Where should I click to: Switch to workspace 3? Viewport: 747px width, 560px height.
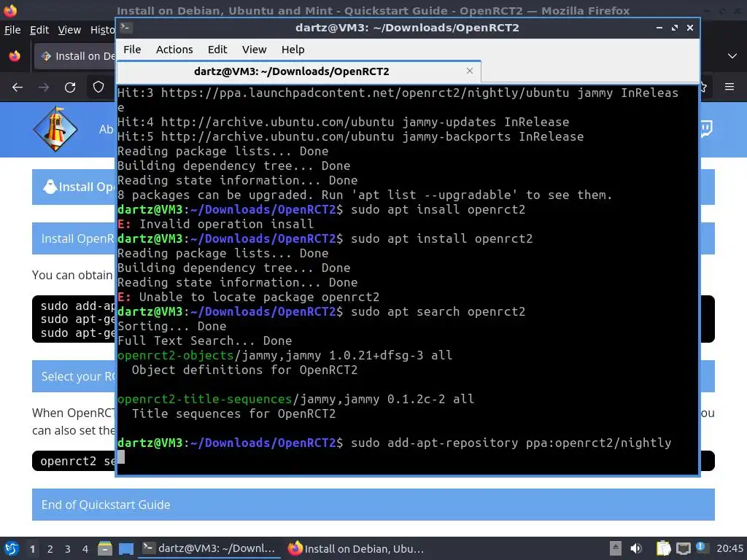click(68, 549)
